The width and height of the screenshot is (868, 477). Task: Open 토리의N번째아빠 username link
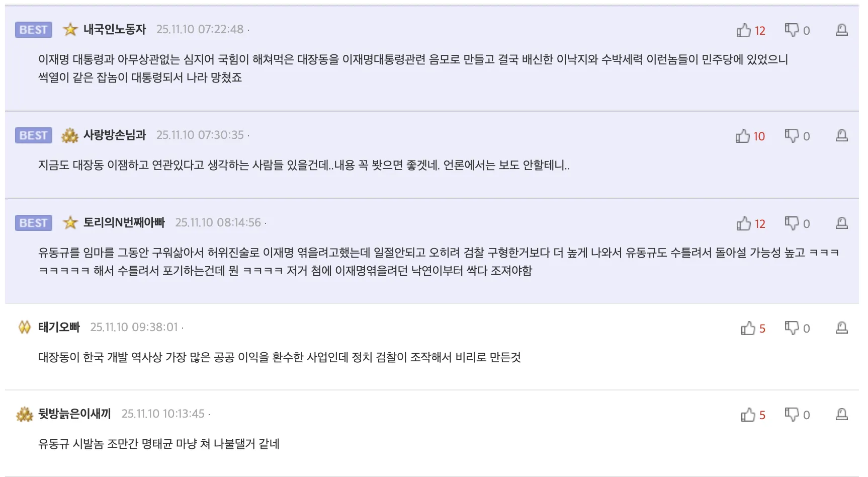tap(124, 223)
